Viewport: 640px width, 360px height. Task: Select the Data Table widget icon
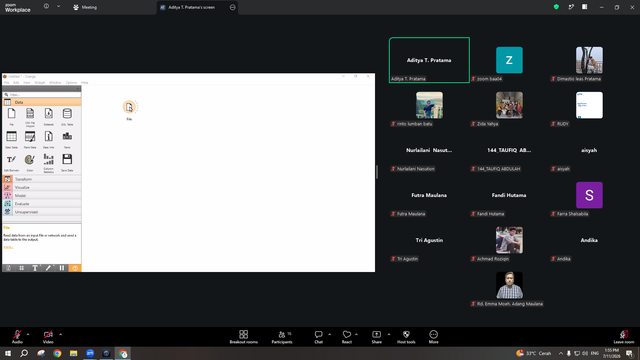tap(11, 136)
